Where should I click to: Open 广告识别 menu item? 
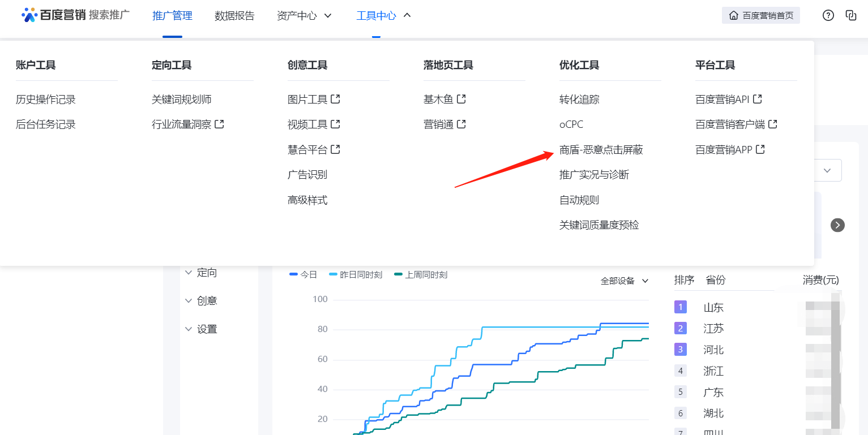[307, 175]
